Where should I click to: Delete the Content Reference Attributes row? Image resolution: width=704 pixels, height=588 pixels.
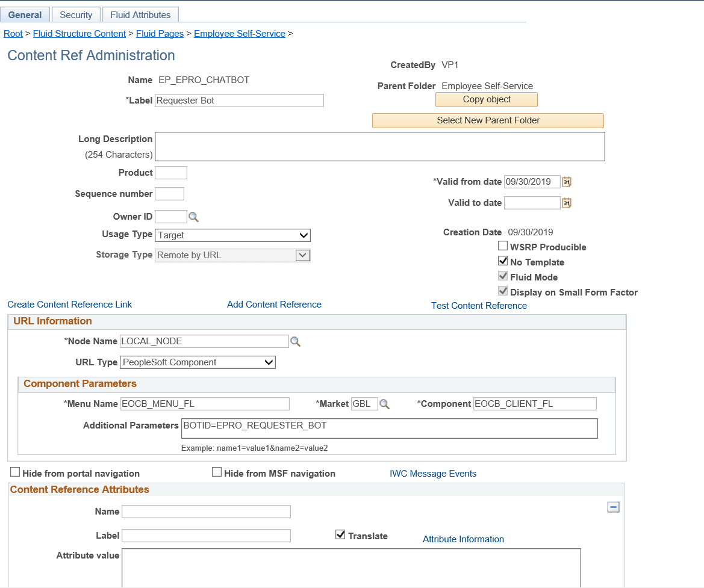[x=613, y=507]
